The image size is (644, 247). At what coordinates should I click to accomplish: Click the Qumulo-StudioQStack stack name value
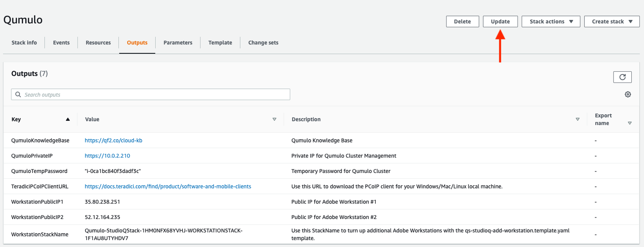(x=163, y=234)
